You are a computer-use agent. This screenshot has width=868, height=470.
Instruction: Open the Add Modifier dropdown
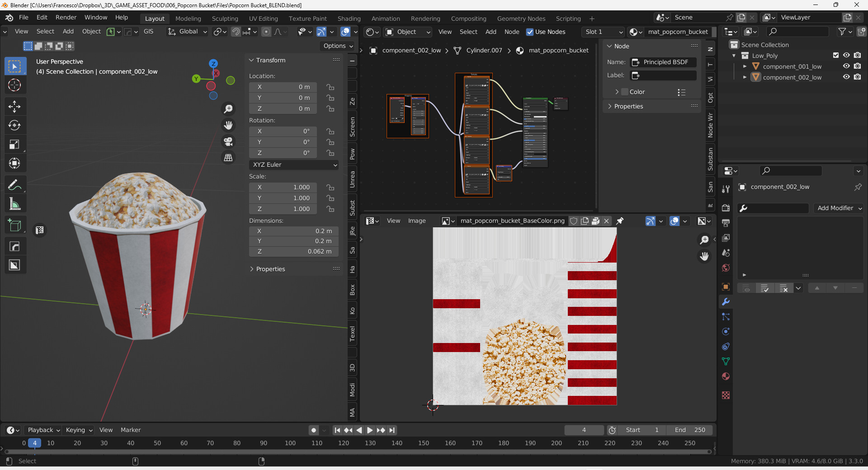[x=839, y=208]
